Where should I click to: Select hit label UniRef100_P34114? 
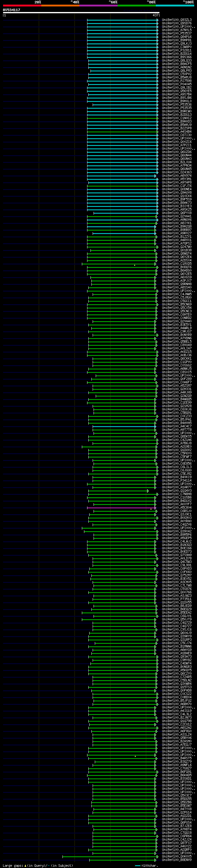tap(176, 481)
